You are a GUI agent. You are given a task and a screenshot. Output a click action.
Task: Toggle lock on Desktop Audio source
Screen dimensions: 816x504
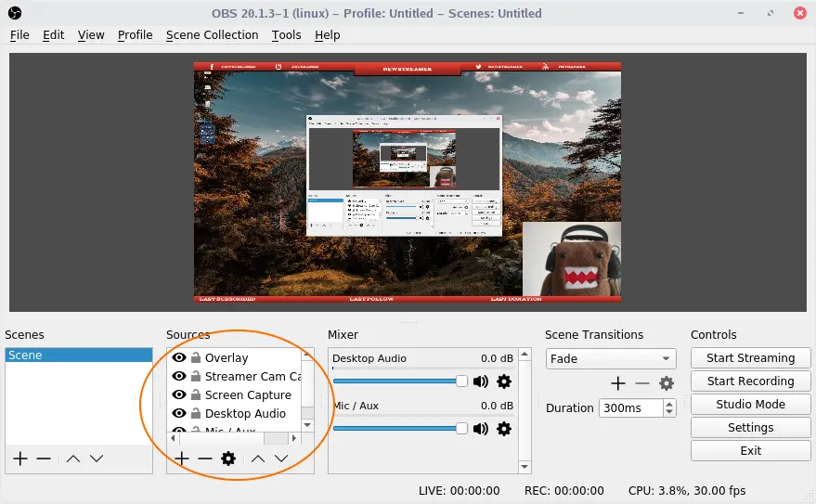point(196,413)
